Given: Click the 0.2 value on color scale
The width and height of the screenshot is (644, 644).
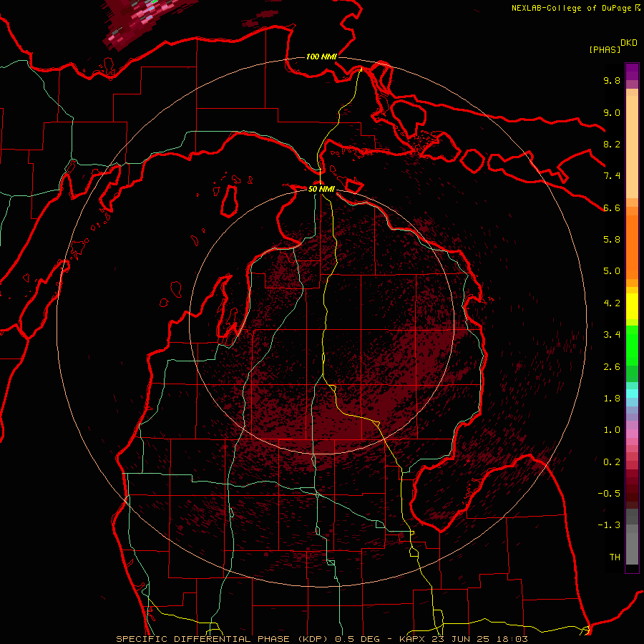Looking at the screenshot, I should click(x=612, y=462).
